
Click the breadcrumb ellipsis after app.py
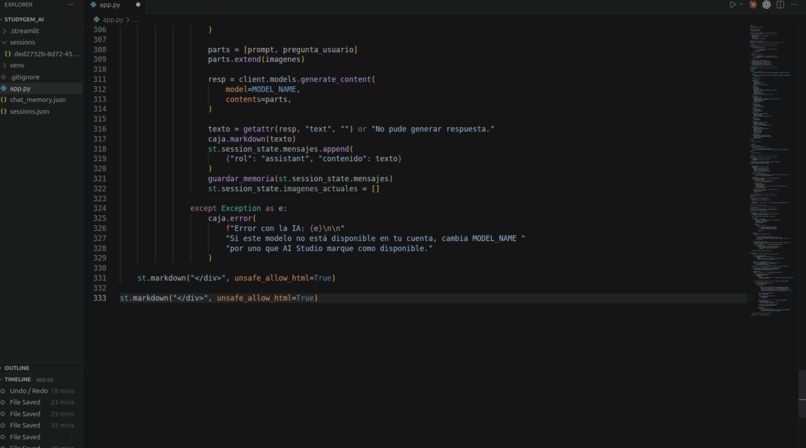pos(135,20)
